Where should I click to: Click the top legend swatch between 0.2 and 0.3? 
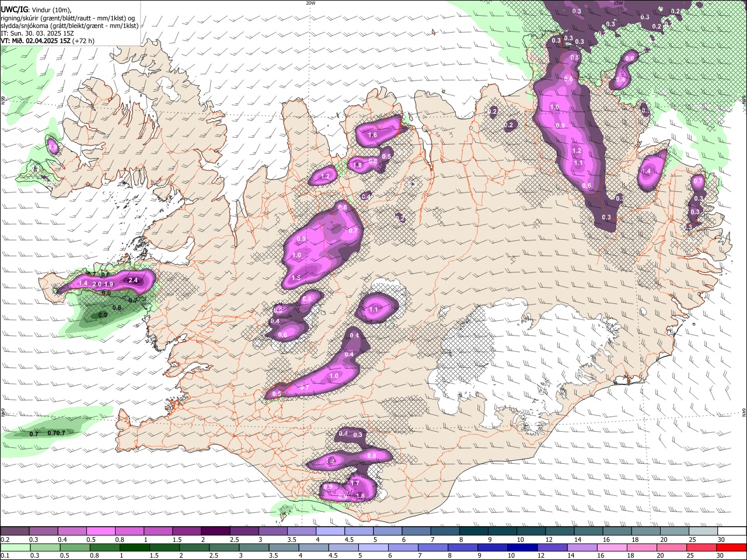pyautogui.click(x=15, y=531)
